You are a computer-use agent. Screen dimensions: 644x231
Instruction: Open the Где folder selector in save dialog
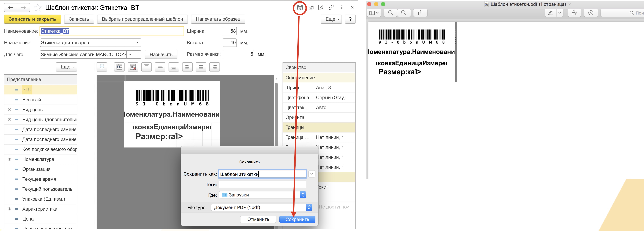[262, 195]
